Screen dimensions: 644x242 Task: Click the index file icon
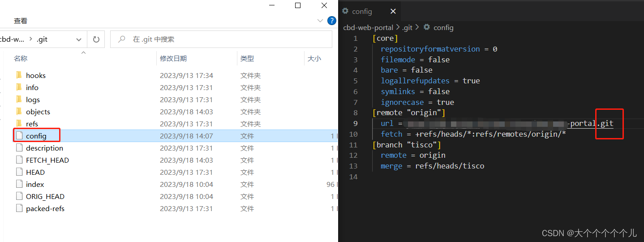[19, 184]
